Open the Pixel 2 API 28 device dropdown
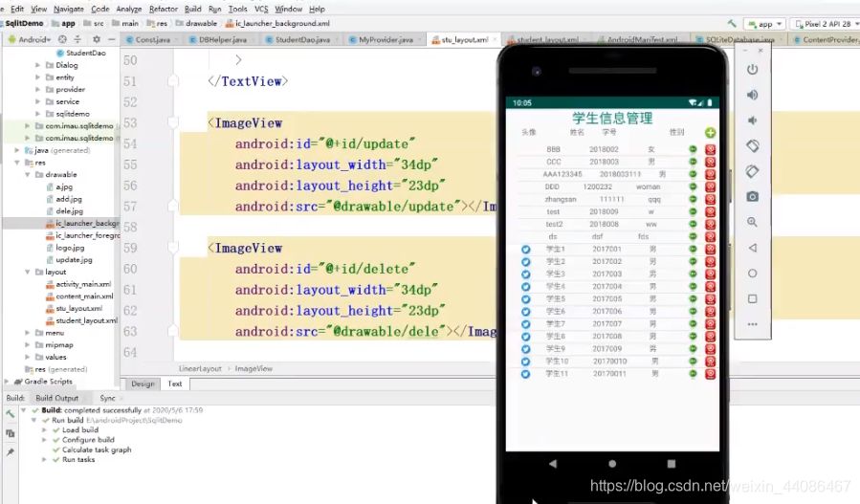The width and height of the screenshot is (860, 504). [x=826, y=24]
